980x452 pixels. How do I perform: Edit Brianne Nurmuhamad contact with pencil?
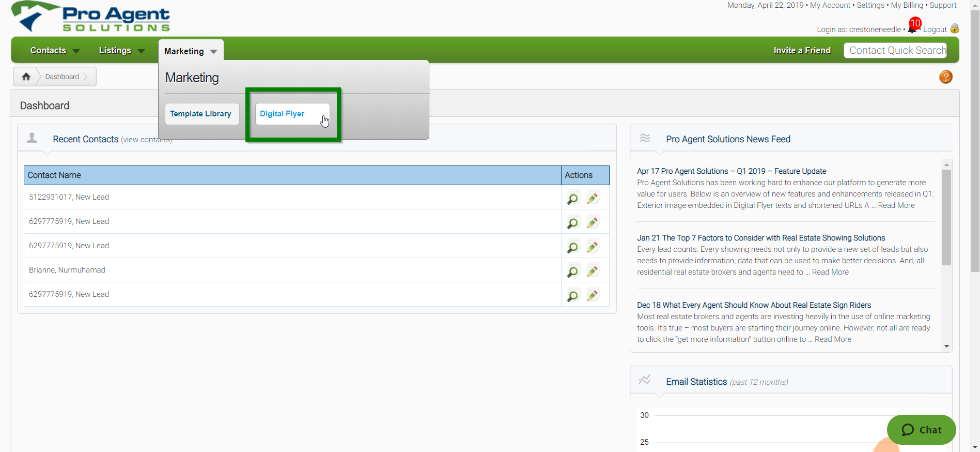[x=593, y=270]
